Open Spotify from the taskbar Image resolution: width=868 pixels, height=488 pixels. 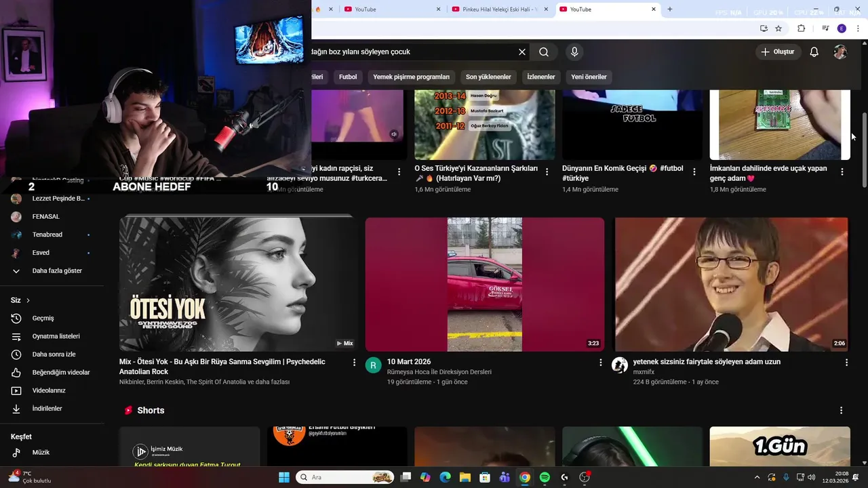[545, 477]
